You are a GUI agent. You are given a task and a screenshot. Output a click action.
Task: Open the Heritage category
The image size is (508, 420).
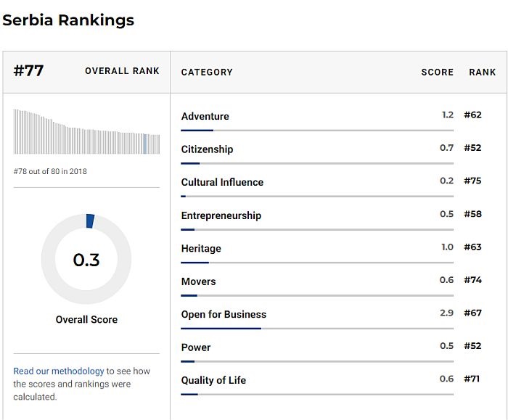pyautogui.click(x=201, y=248)
